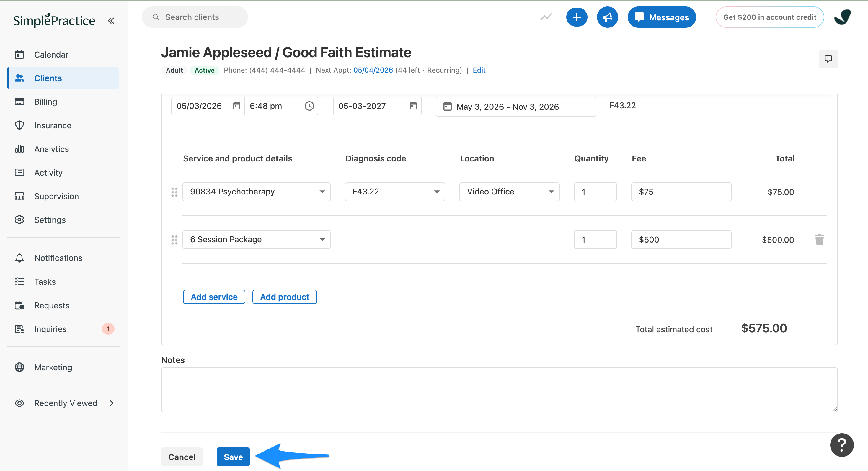Open the Video Office location dropdown
The width and height of the screenshot is (868, 471).
(509, 192)
